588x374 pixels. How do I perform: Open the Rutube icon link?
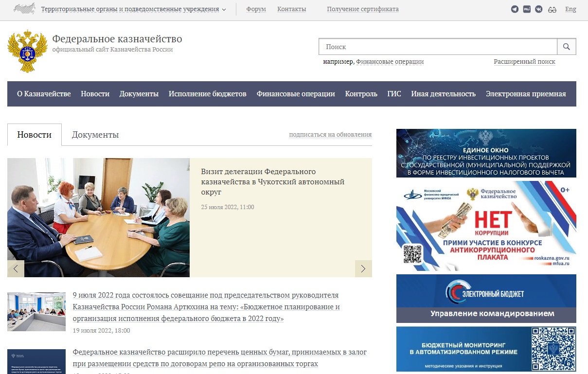pyautogui.click(x=527, y=9)
